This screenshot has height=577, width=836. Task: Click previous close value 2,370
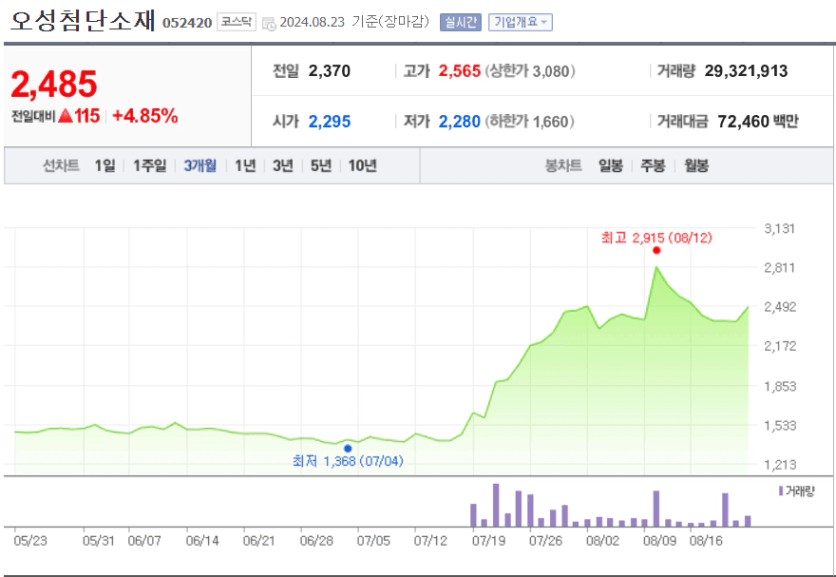click(329, 71)
